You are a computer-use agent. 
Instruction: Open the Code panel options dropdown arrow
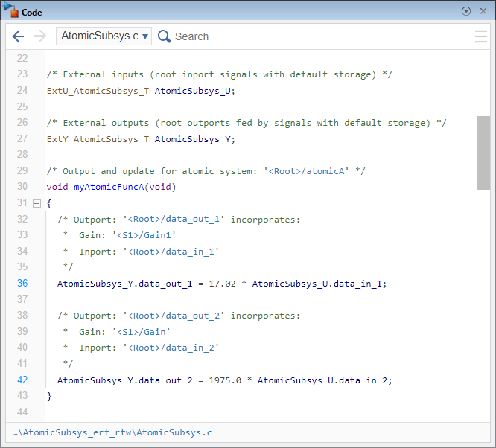pyautogui.click(x=466, y=11)
